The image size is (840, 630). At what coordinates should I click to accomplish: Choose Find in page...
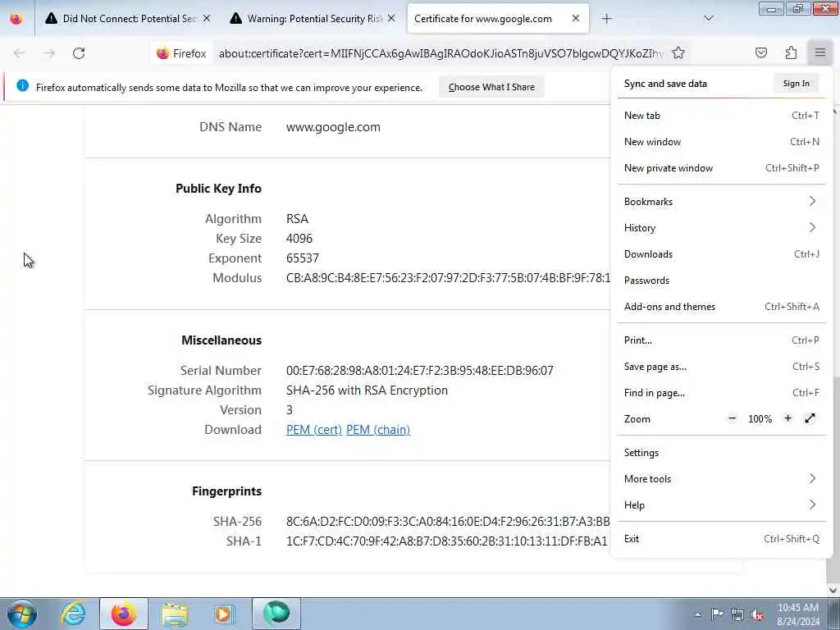pos(721,393)
